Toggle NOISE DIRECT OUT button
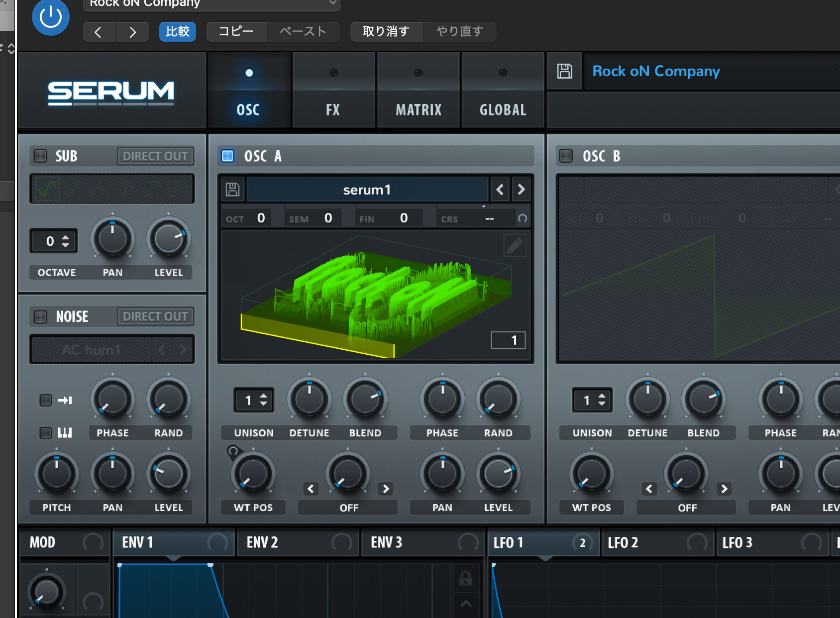840x618 pixels. [155, 316]
